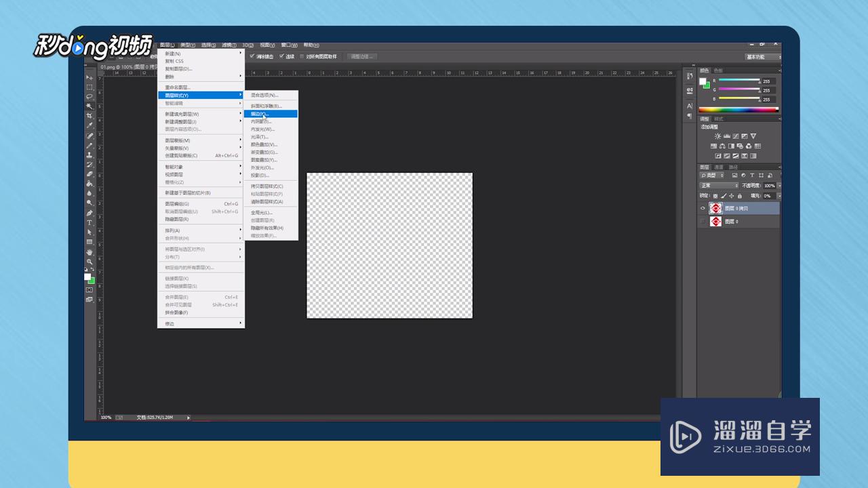Screen dimensions: 868x488
Task: Click the R value 255 field
Action: click(x=768, y=81)
